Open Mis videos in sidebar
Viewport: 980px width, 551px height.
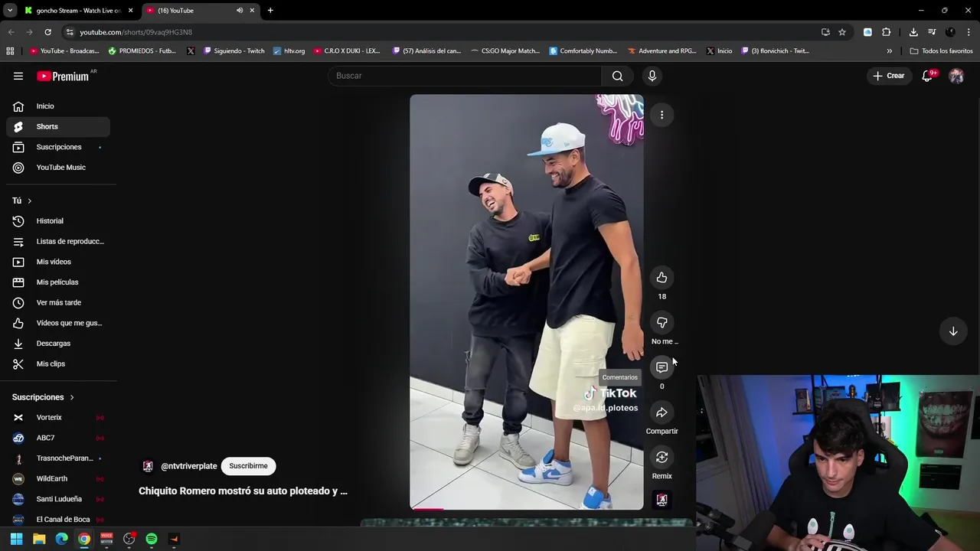point(58,262)
